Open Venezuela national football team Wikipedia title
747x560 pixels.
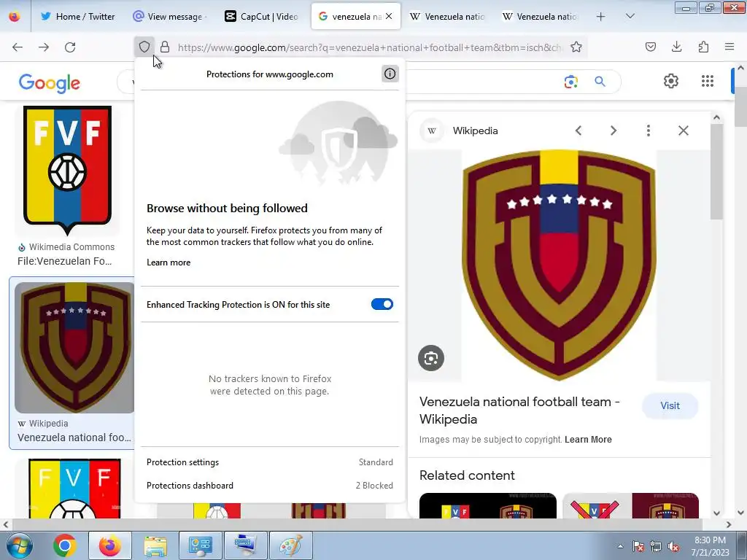tap(519, 411)
